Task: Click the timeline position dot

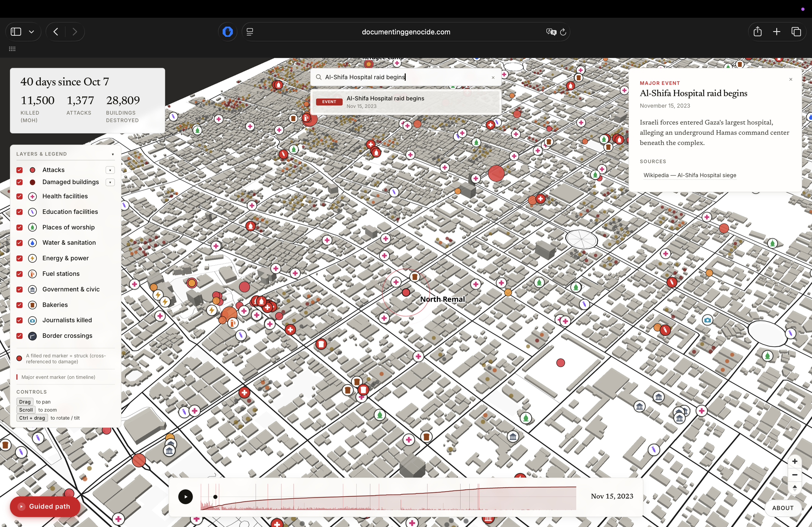Action: point(215,497)
